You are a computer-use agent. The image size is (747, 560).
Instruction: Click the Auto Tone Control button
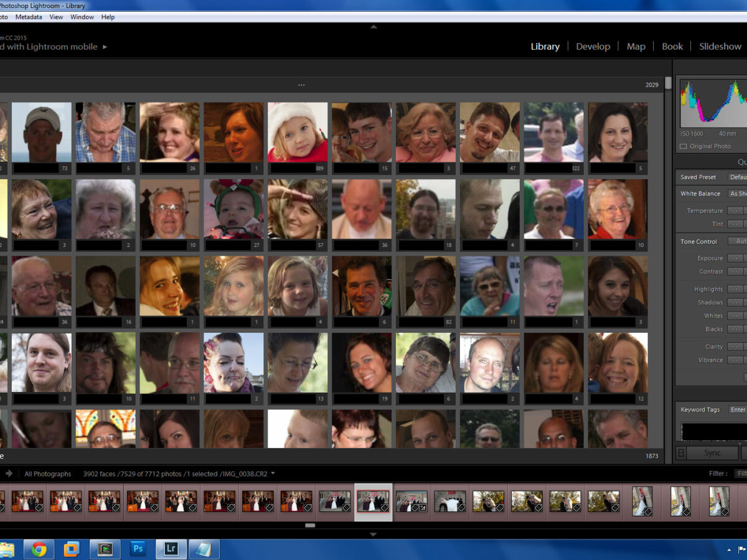point(739,241)
